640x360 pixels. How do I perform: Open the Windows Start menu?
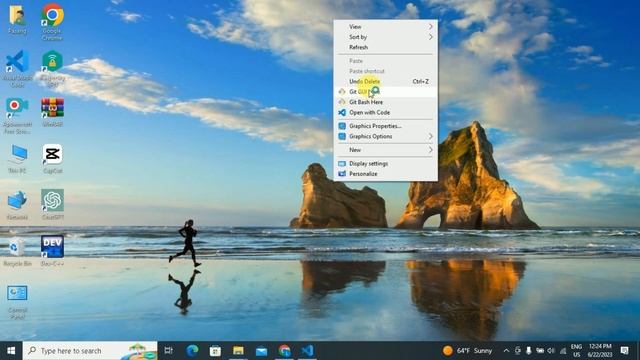[11, 351]
